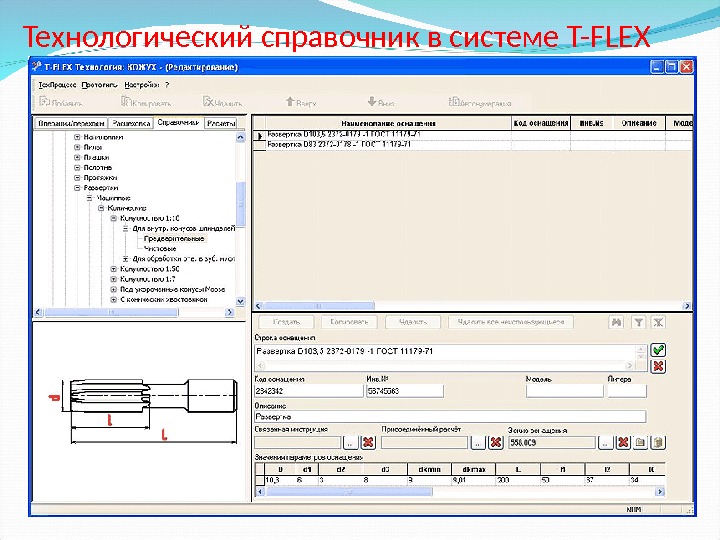The width and height of the screenshot is (720, 540).
Task: Switch to the Операции/переходы tab
Action: pyautogui.click(x=71, y=124)
